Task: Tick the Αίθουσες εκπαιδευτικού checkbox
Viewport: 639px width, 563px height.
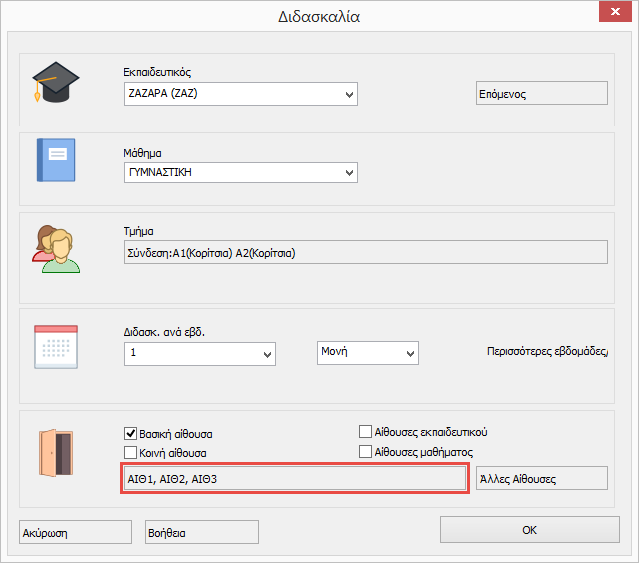Action: click(366, 432)
